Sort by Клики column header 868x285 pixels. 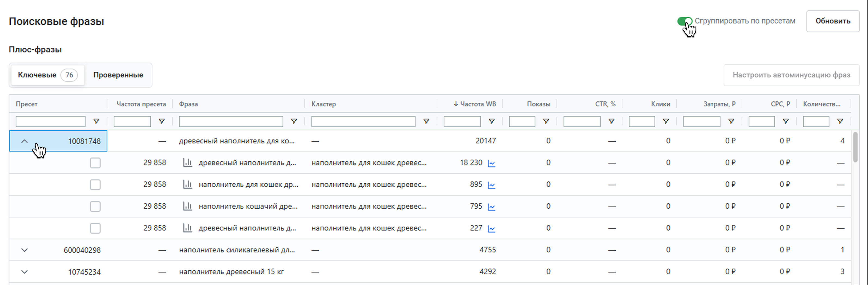point(661,104)
